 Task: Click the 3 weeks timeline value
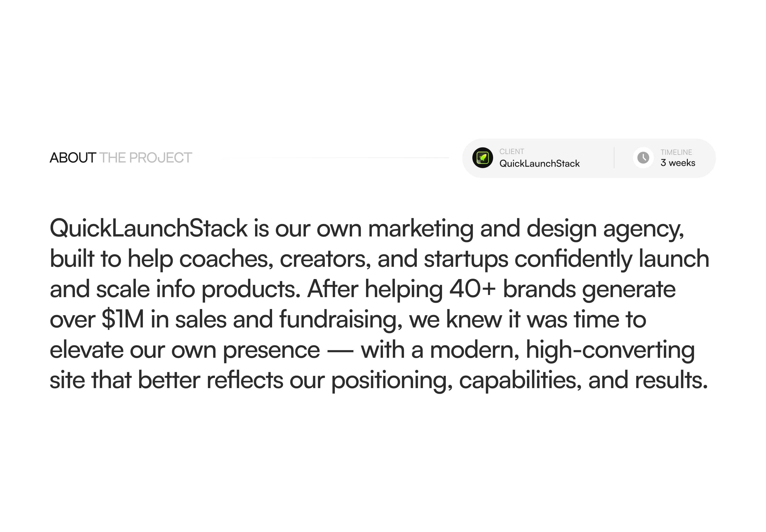678,163
